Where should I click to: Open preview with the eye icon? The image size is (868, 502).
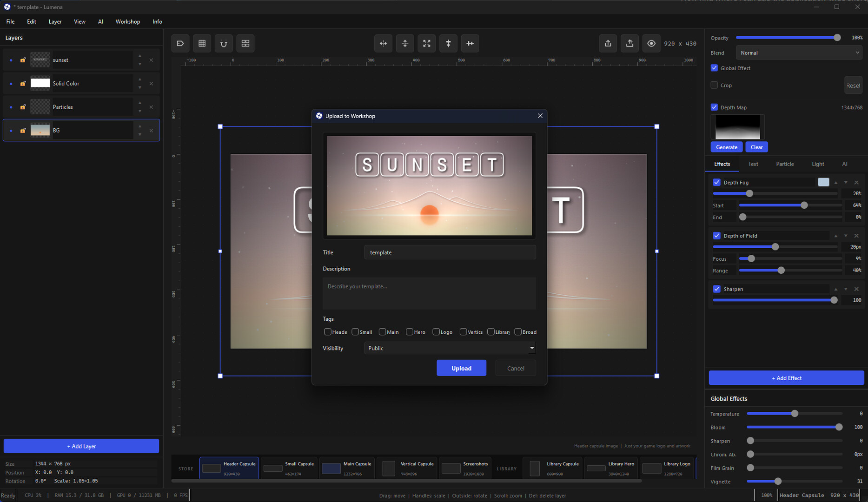click(x=651, y=43)
